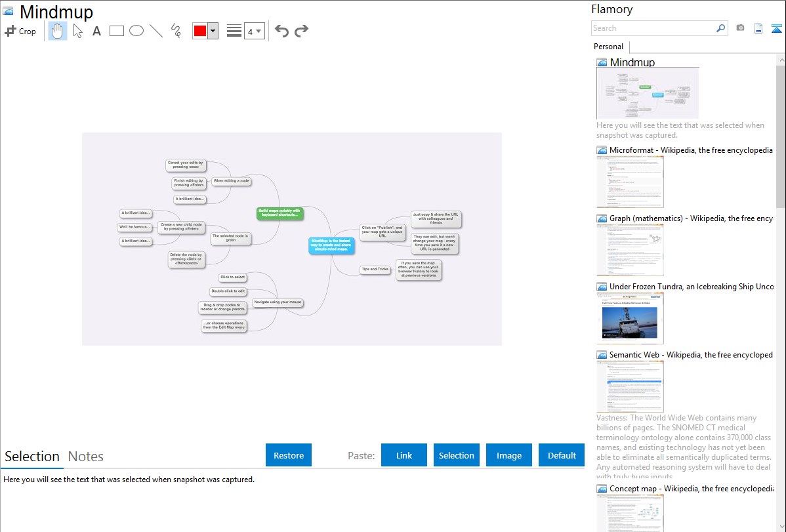
Task: Open the Concept map snapshot thumbnail
Action: [630, 513]
